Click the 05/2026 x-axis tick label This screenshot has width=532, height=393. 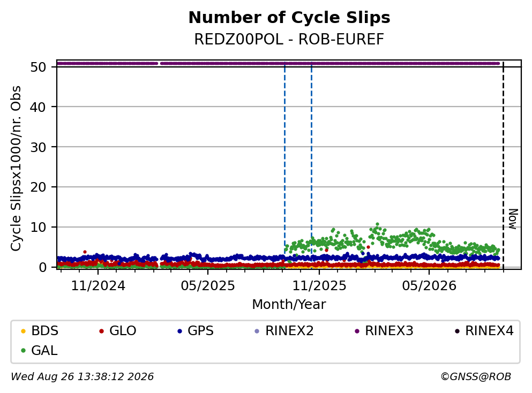[429, 286]
